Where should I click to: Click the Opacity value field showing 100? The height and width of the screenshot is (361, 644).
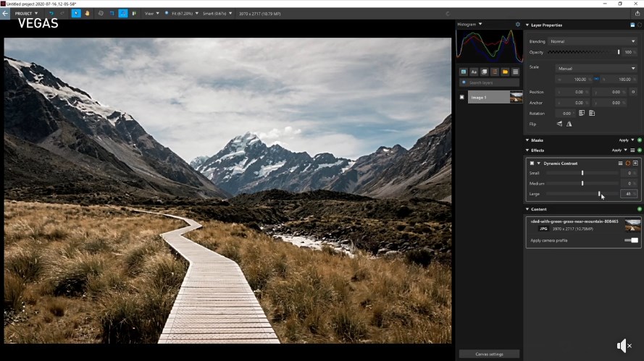click(629, 52)
